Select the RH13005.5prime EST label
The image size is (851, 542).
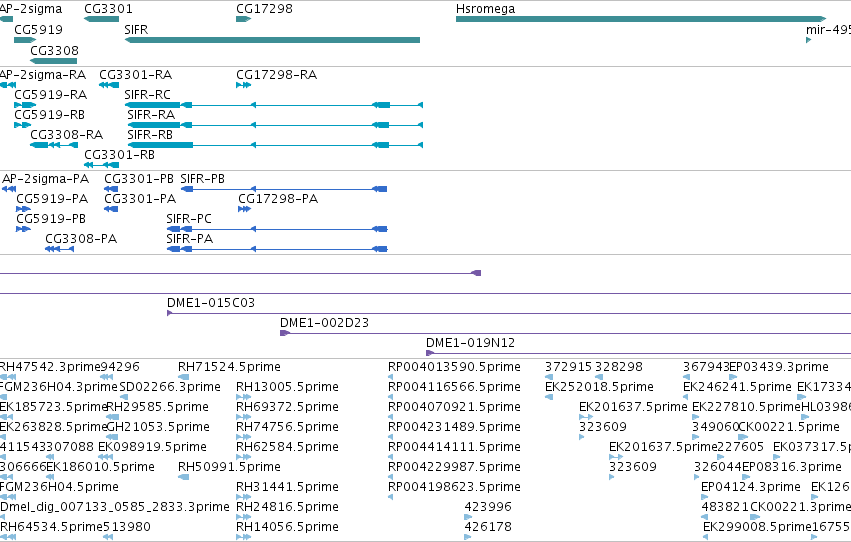[288, 387]
